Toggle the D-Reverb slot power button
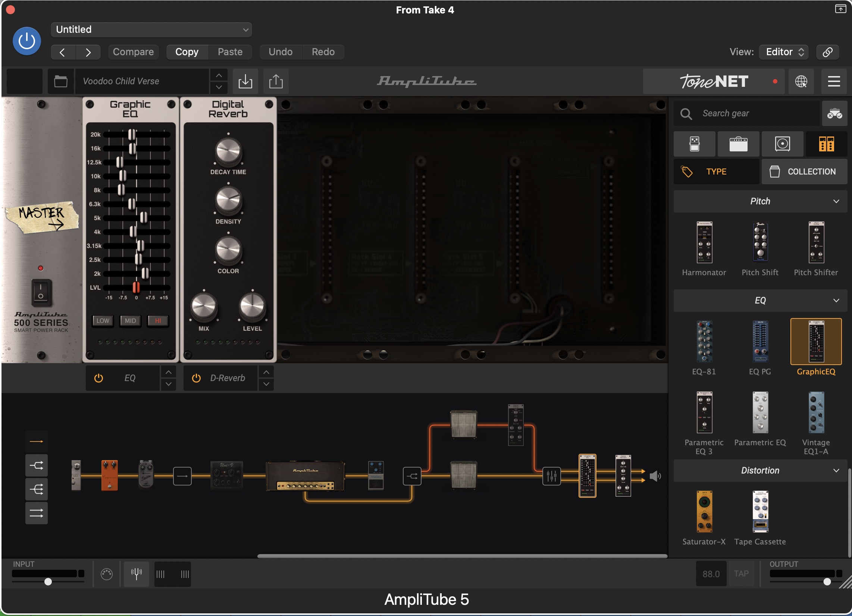The width and height of the screenshot is (852, 616). (196, 378)
